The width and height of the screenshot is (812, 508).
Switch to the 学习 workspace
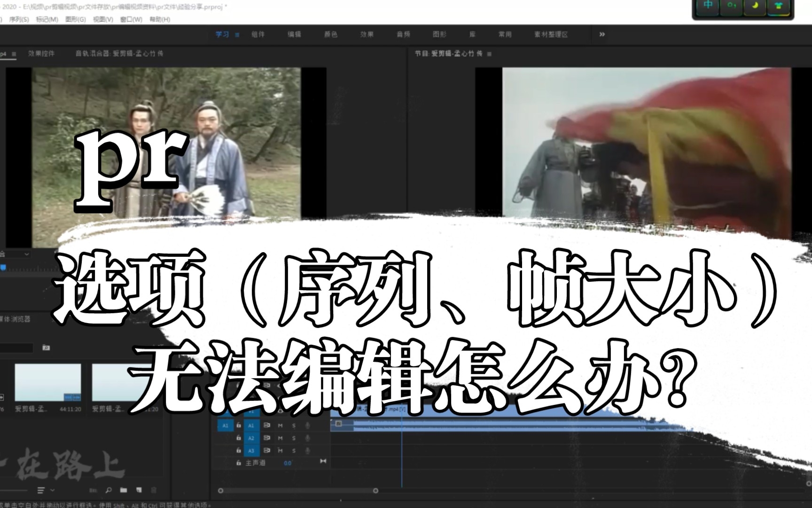click(x=222, y=34)
